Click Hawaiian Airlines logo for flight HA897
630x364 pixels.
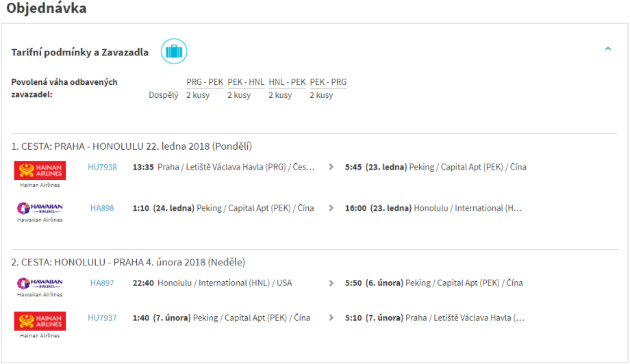coord(40,283)
